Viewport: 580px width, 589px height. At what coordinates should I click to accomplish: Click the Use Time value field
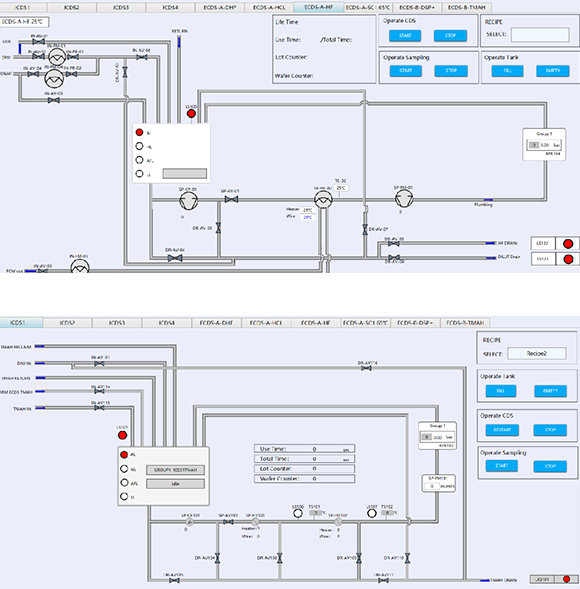point(305,449)
